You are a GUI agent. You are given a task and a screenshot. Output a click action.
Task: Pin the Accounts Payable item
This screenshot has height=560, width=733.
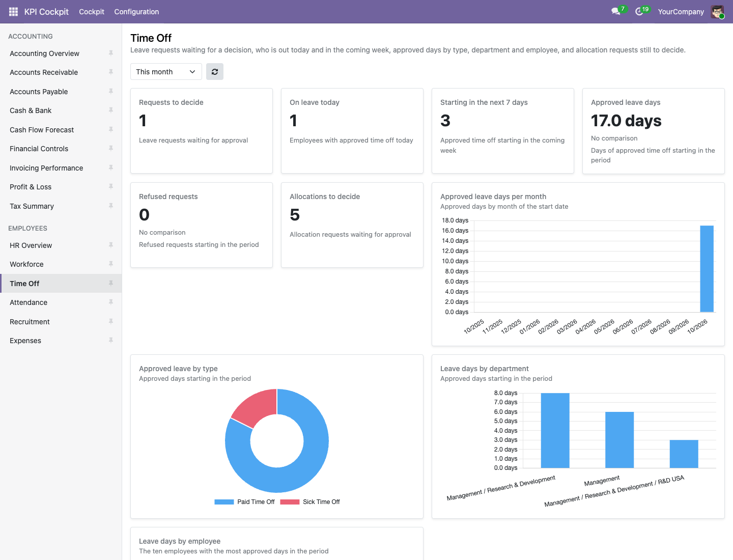click(x=111, y=91)
